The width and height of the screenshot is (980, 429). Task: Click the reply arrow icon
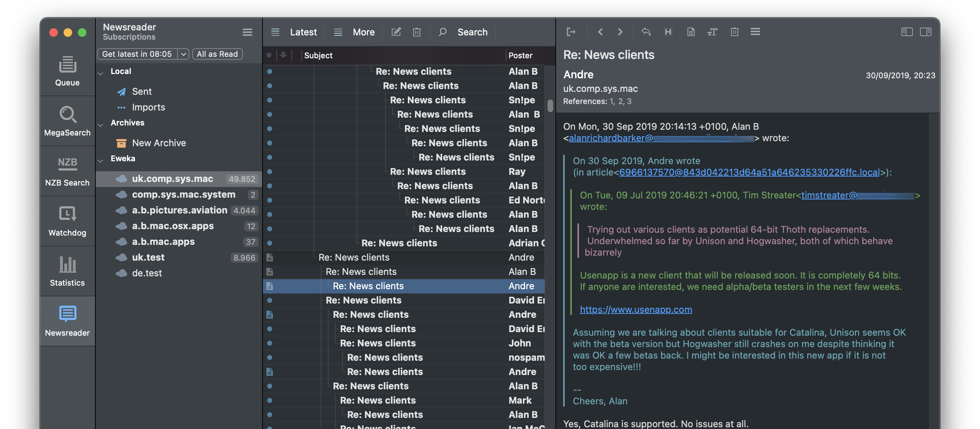646,32
